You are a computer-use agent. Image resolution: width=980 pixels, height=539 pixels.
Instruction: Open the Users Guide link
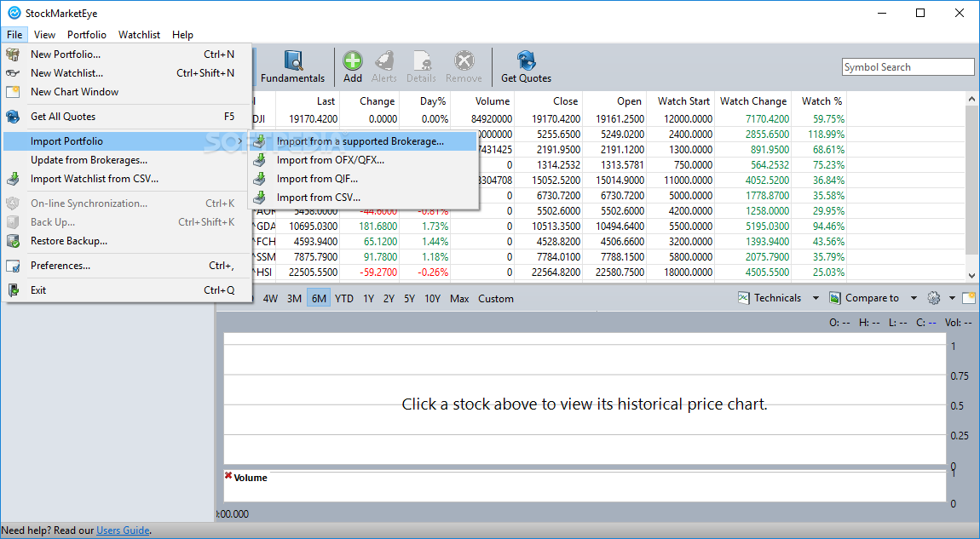click(x=123, y=530)
